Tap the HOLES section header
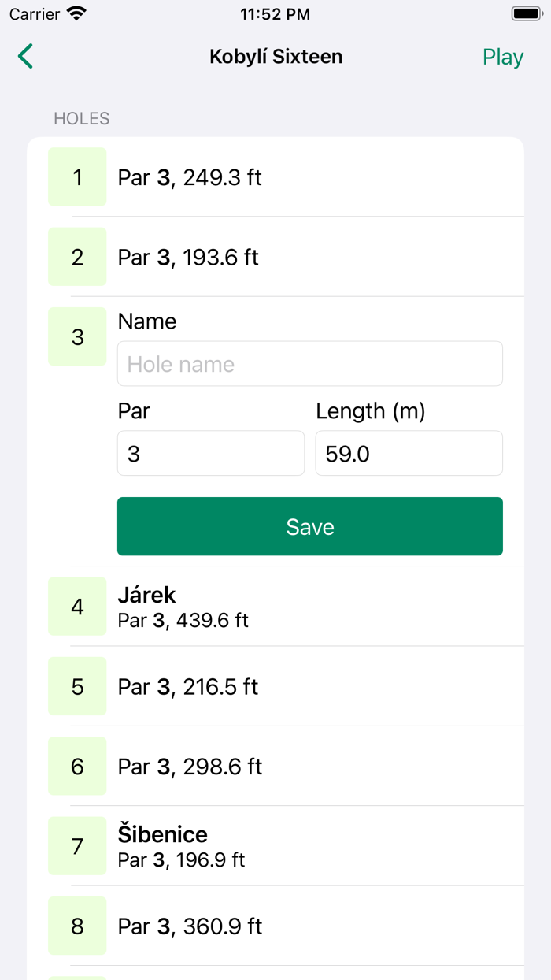The height and width of the screenshot is (980, 551). 81,118
